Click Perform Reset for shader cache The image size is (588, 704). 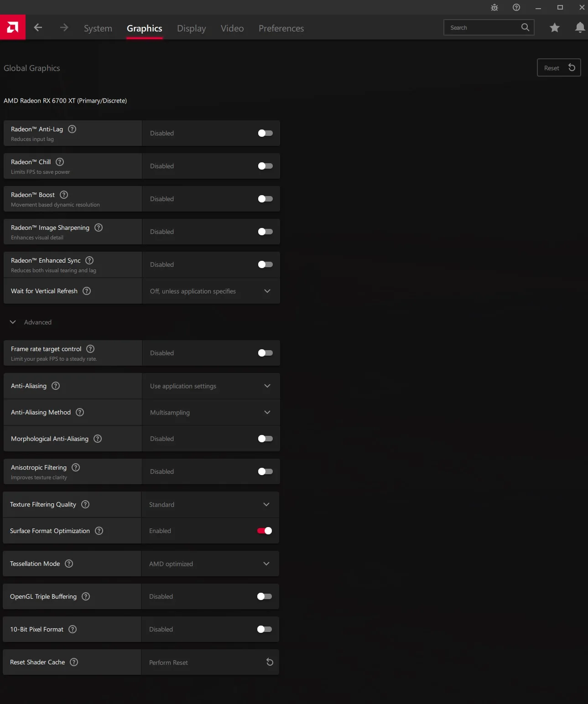click(210, 662)
